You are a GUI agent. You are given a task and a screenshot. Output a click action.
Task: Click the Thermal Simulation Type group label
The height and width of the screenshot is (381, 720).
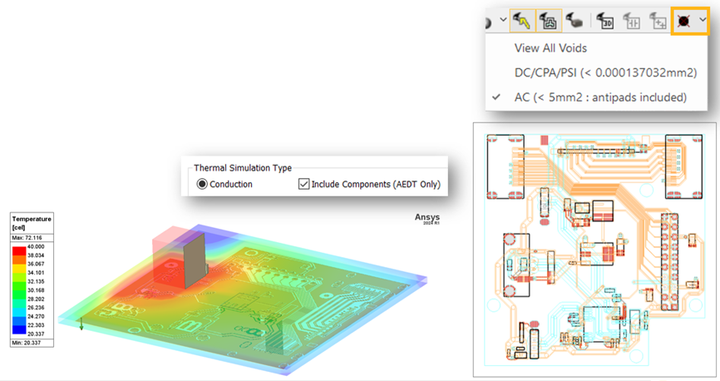point(242,168)
